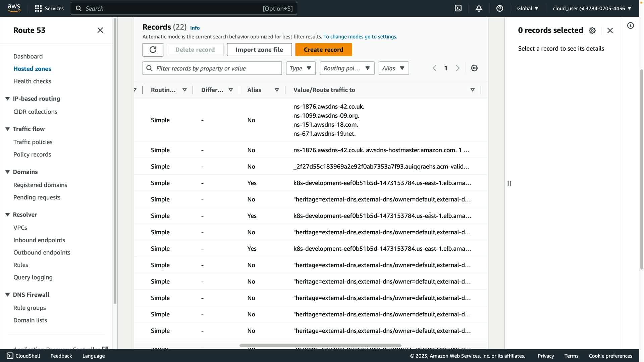Image resolution: width=644 pixels, height=362 pixels.
Task: Click the horizontal scrollbar under records table
Action: (320, 346)
